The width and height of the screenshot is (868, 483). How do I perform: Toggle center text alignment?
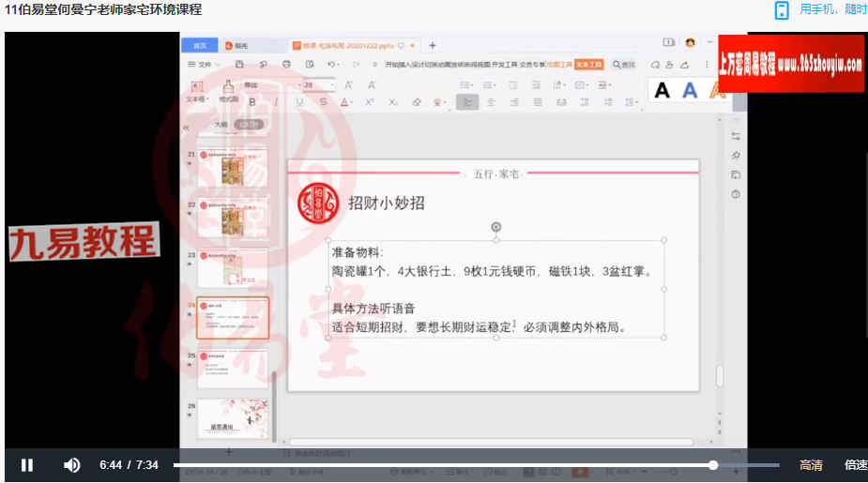[491, 102]
